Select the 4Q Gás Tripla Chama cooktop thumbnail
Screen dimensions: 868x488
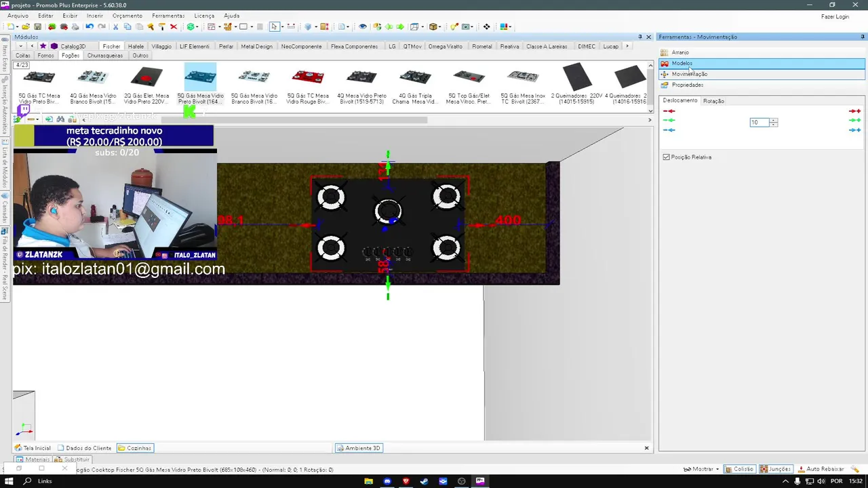pyautogui.click(x=415, y=85)
